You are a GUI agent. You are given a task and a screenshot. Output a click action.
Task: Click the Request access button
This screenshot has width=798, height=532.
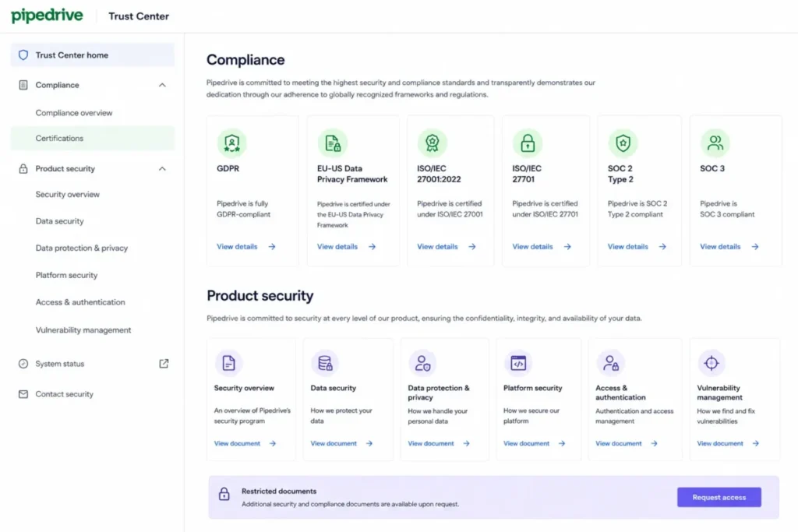(719, 498)
